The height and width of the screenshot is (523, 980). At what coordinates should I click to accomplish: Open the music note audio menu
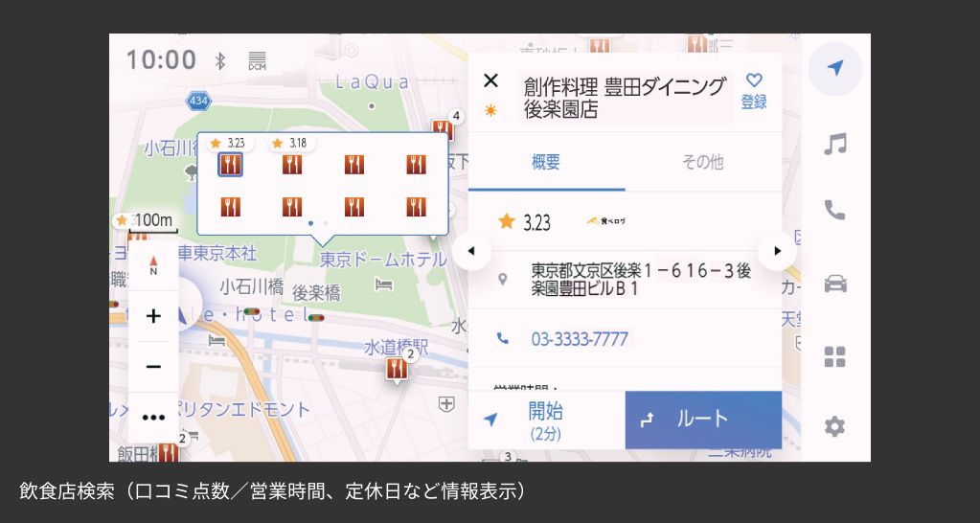click(835, 144)
